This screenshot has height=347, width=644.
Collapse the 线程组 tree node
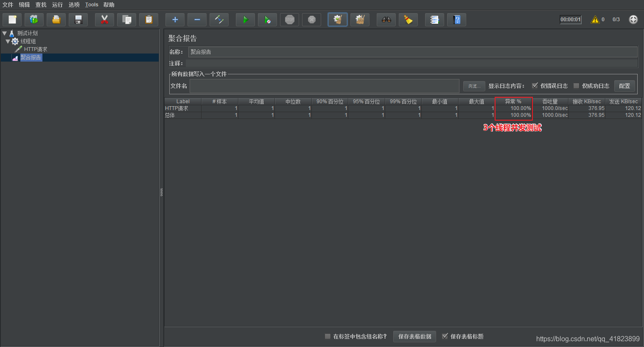(x=8, y=41)
